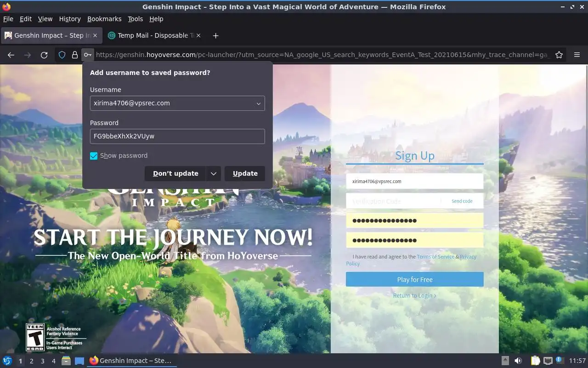The height and width of the screenshot is (368, 588).
Task: Click the Update button
Action: click(245, 173)
